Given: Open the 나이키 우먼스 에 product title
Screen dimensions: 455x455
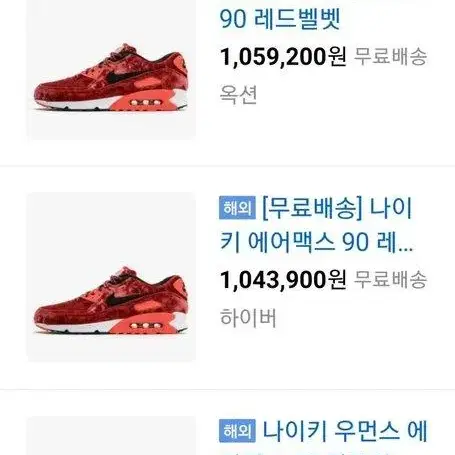Looking at the screenshot, I should 345,431.
